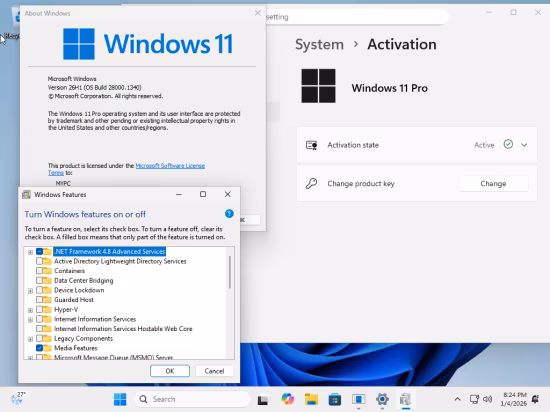This screenshot has height=412, width=550.
Task: Open Task View from the taskbar
Action: (263, 400)
